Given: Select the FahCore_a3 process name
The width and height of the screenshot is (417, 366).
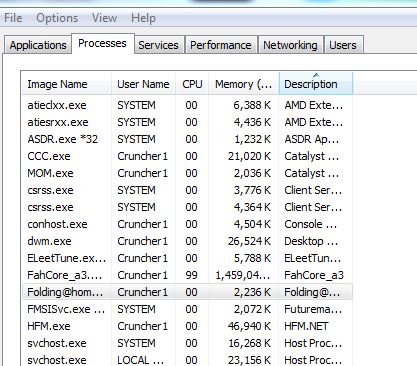Looking at the screenshot, I should click(65, 275).
